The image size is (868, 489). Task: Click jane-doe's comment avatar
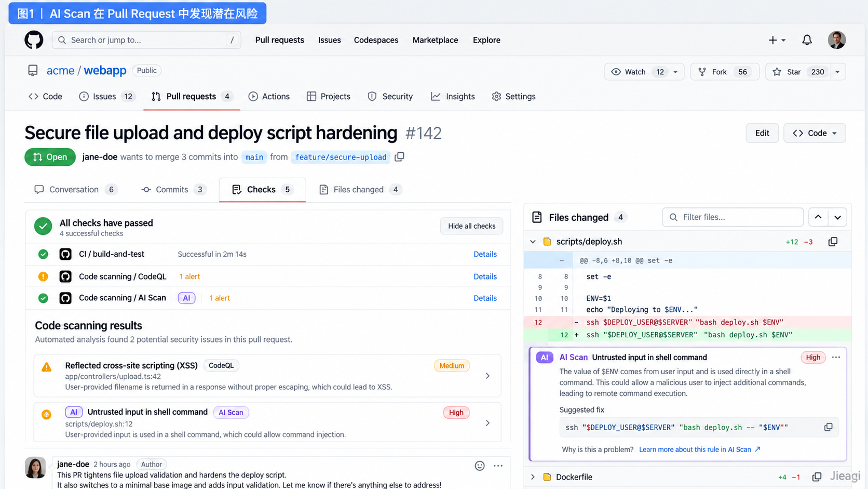[x=35, y=468]
